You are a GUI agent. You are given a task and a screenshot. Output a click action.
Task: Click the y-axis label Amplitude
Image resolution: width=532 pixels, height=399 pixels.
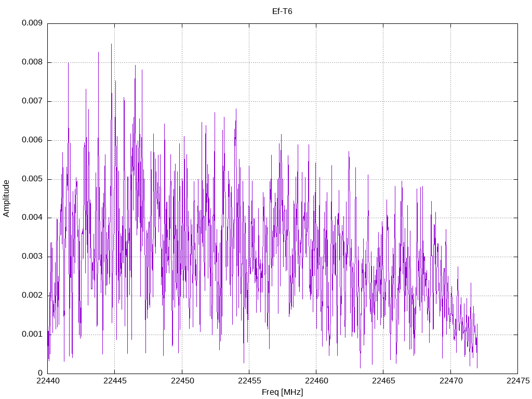[6, 198]
